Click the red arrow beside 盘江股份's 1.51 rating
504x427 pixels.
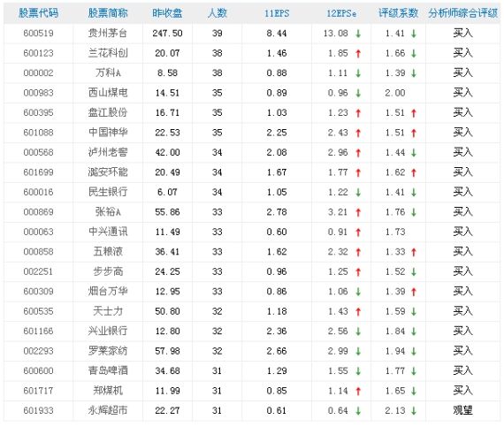pos(414,113)
